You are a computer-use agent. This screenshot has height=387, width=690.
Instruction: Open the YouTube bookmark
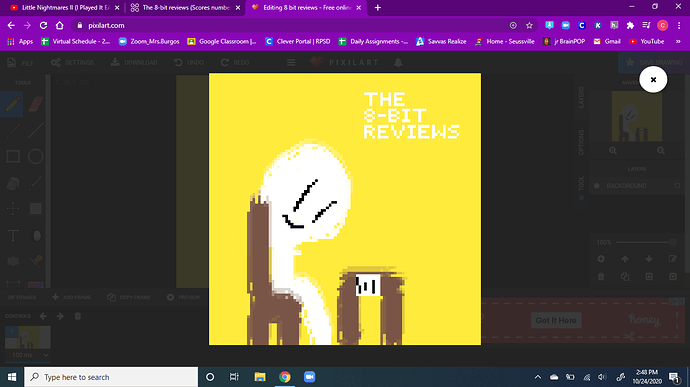[646, 41]
